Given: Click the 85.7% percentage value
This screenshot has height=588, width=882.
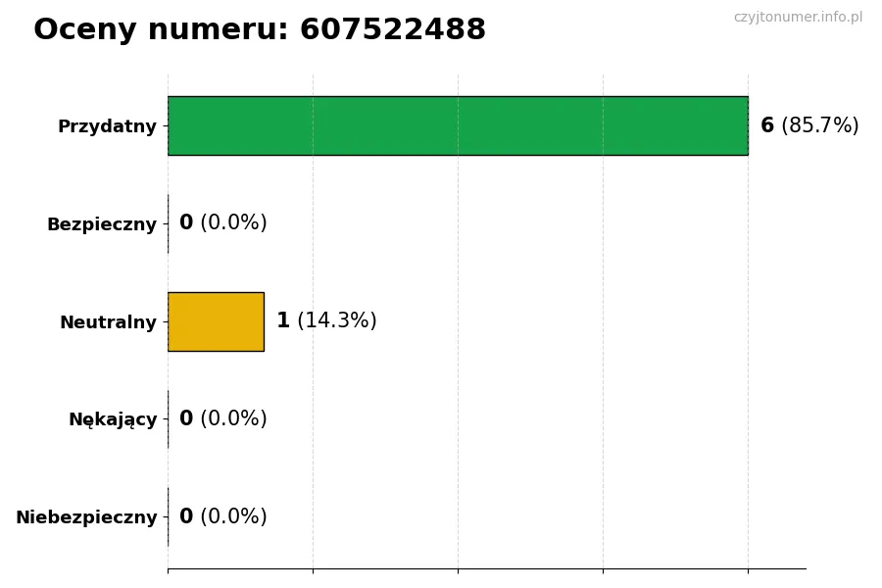Looking at the screenshot, I should click(x=820, y=125).
